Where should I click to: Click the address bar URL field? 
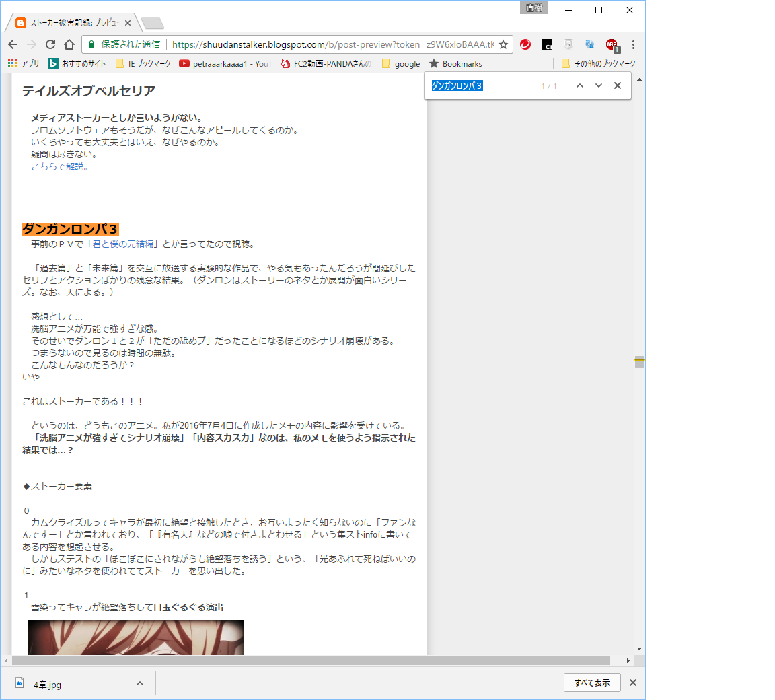[x=332, y=44]
